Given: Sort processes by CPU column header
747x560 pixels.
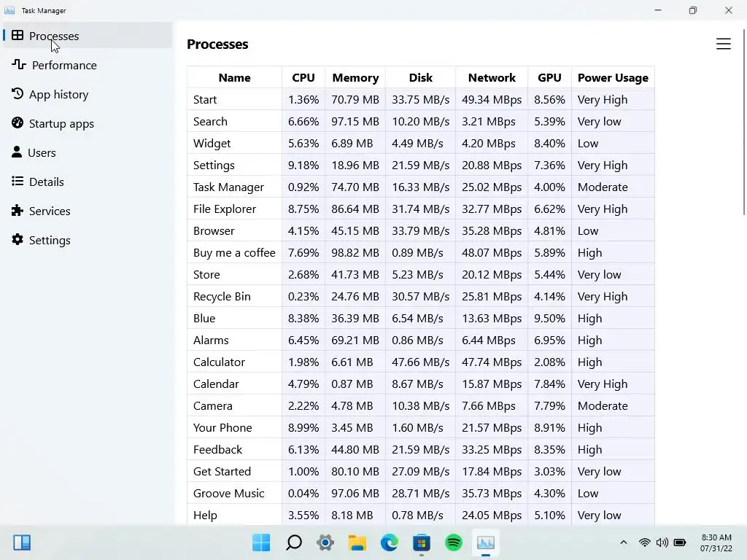Looking at the screenshot, I should pos(303,77).
